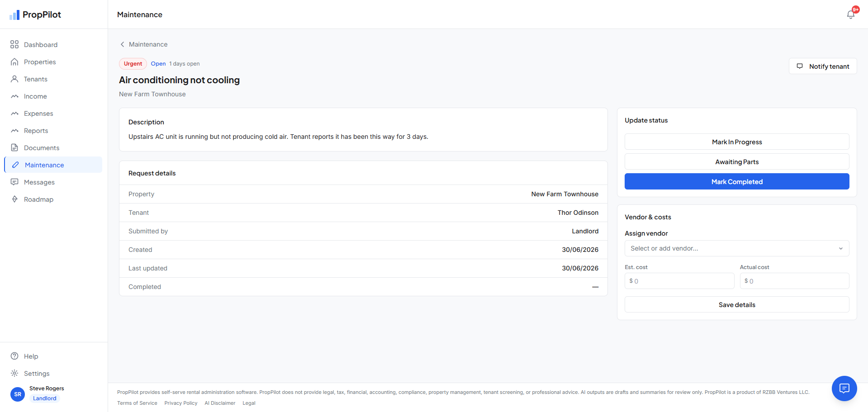Click the Submitted by Landlord value

[x=585, y=231]
